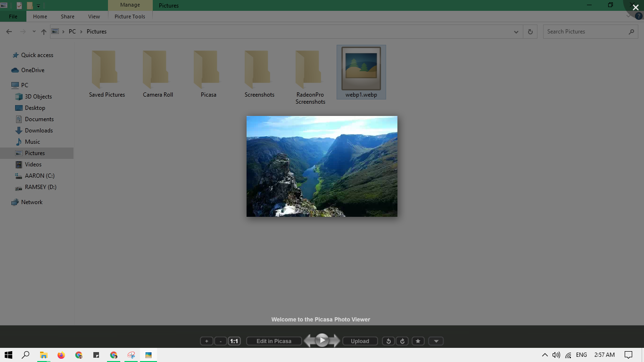Open photo with Edit in Picasa
This screenshot has height=362, width=644.
274,341
